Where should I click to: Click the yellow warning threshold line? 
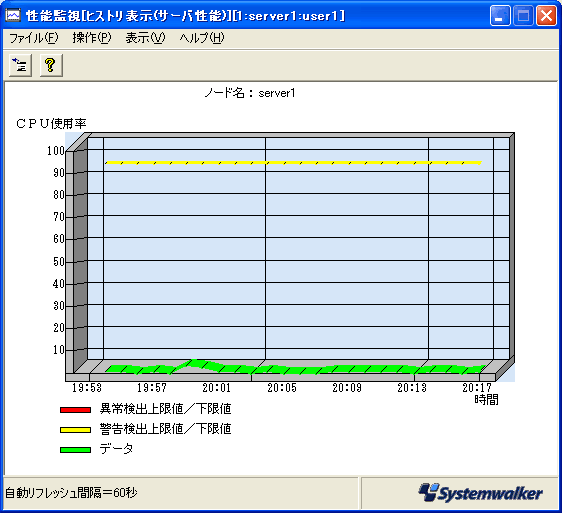[x=293, y=163]
